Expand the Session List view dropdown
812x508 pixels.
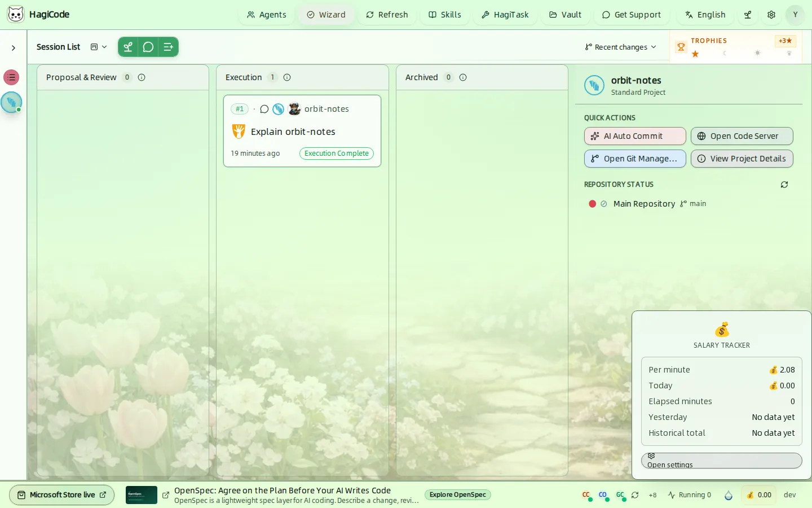pos(99,47)
